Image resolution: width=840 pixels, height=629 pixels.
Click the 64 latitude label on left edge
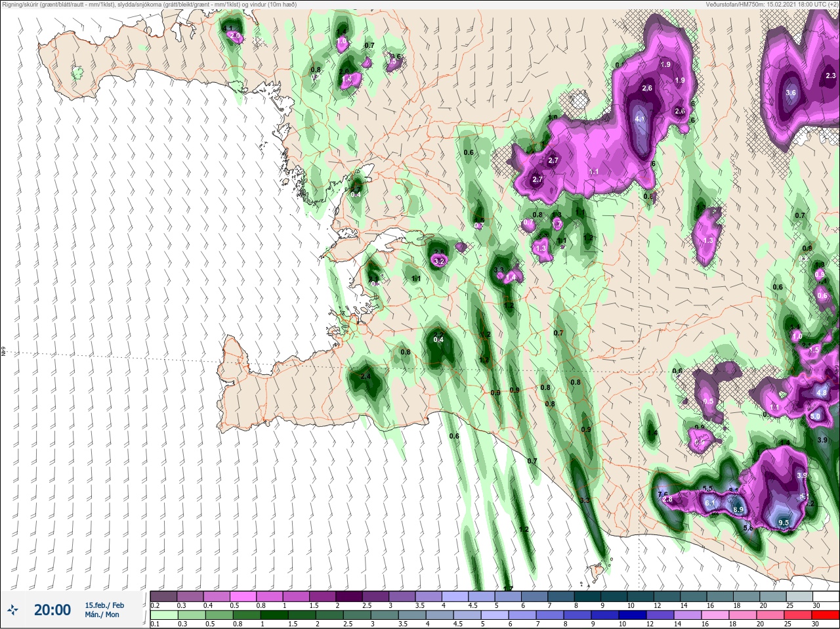[3, 353]
